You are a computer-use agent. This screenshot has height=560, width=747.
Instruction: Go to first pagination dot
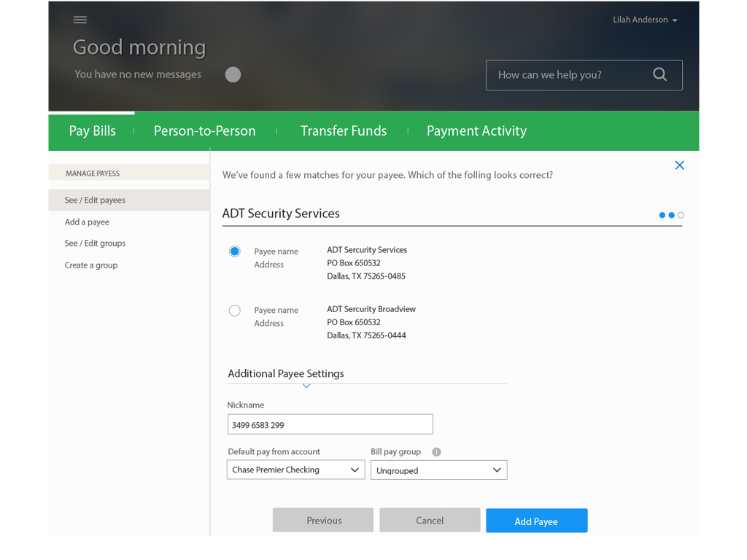pyautogui.click(x=662, y=215)
